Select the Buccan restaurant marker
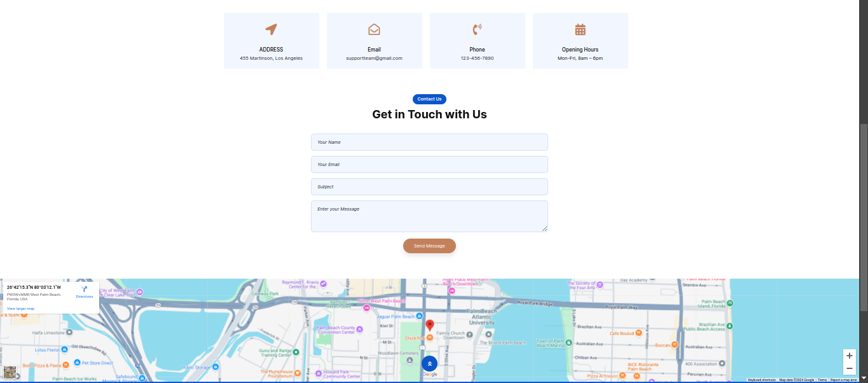 pos(675,345)
